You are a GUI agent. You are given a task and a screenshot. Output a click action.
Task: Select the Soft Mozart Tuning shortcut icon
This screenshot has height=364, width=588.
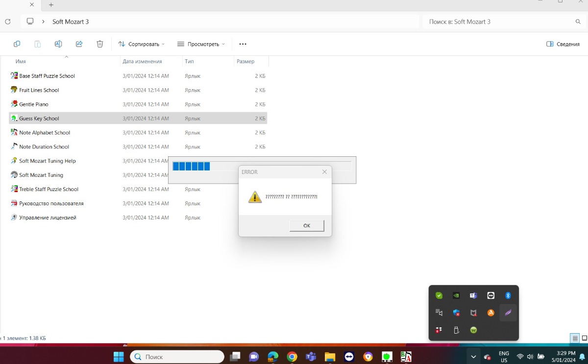[x=14, y=175]
